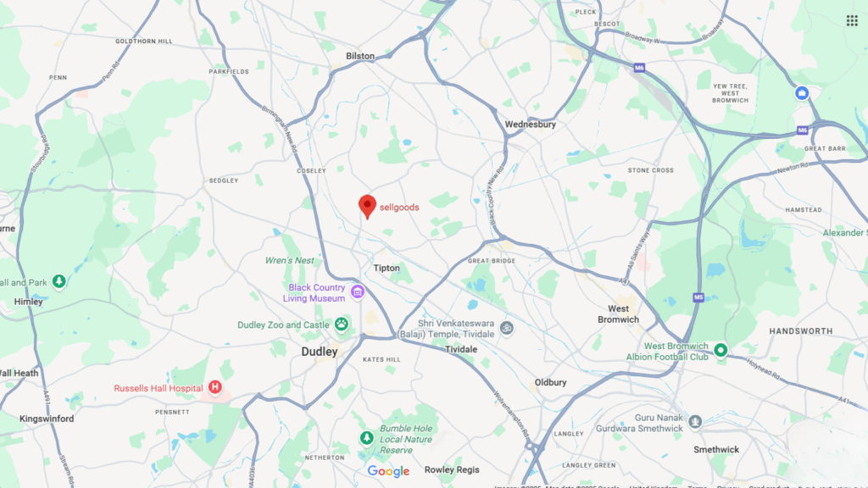Open the Google apps grid icon

click(x=852, y=21)
